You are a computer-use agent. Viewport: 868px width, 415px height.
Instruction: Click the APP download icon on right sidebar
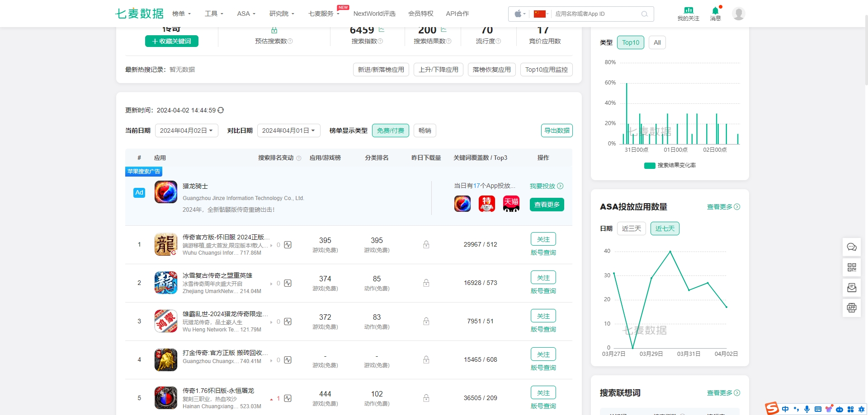851,308
